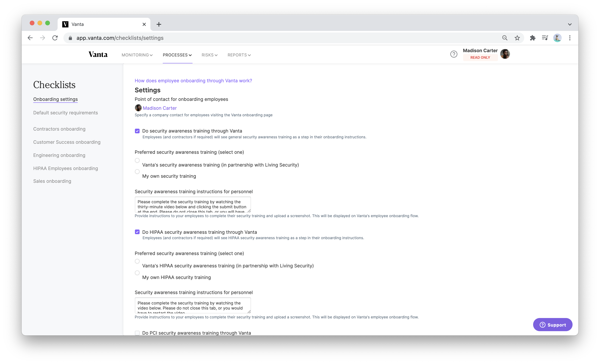Viewport: 600px width, 364px height.
Task: Click the Point of contact for onboarding employees label
Action: [x=182, y=99]
